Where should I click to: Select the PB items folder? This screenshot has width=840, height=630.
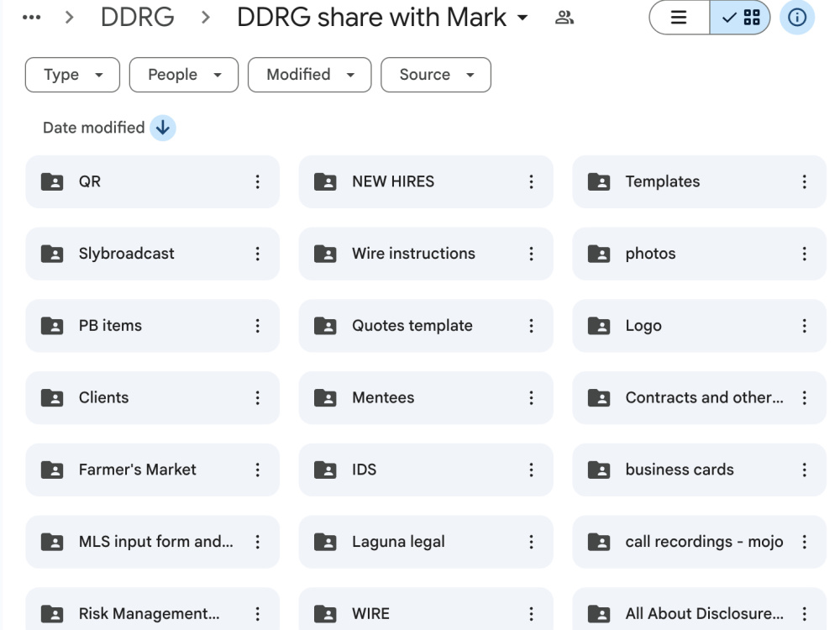[x=153, y=326]
